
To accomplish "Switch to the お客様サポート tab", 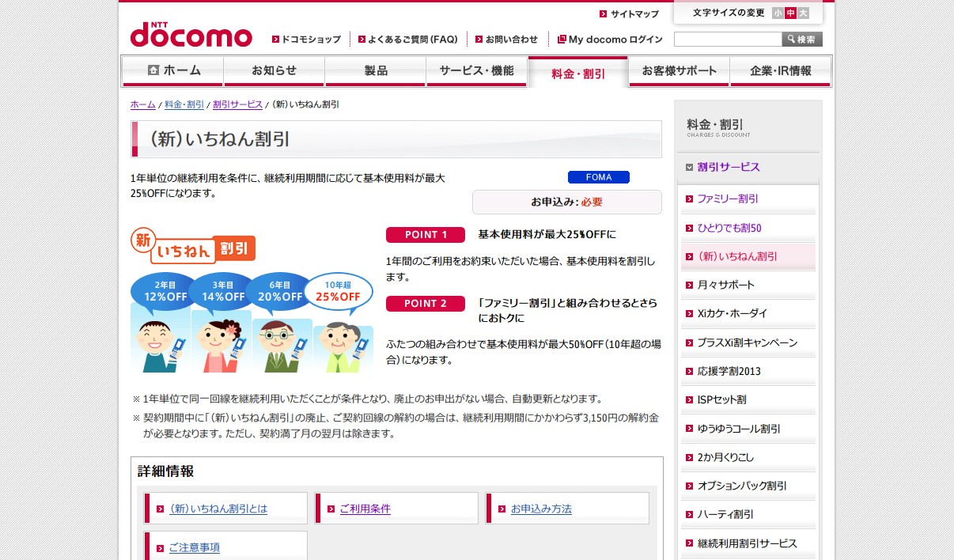I will [679, 70].
